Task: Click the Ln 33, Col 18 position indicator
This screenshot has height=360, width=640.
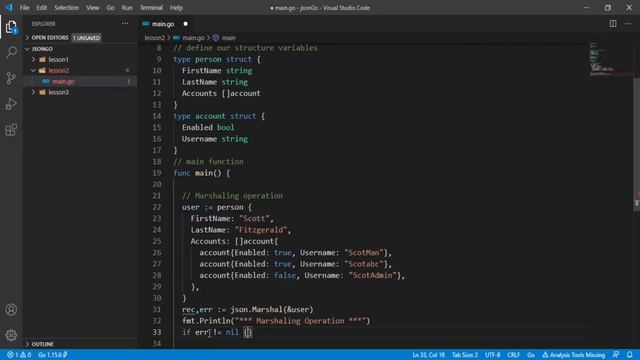Action: tap(429, 355)
